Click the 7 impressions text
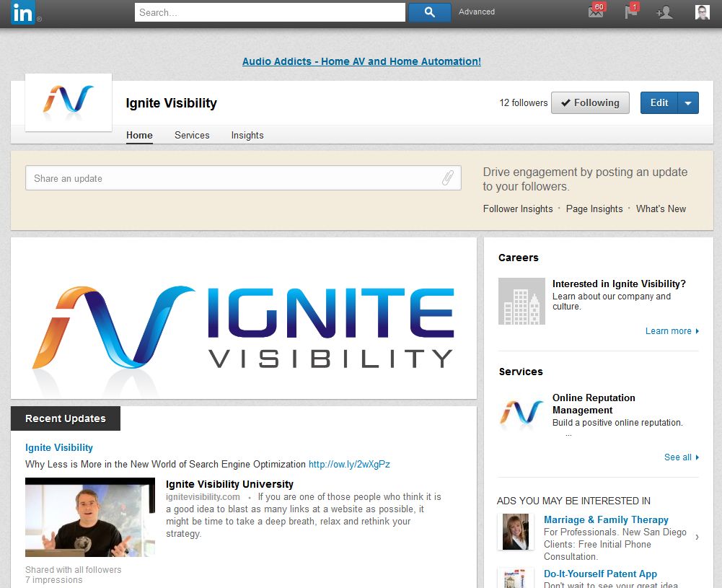 click(54, 580)
